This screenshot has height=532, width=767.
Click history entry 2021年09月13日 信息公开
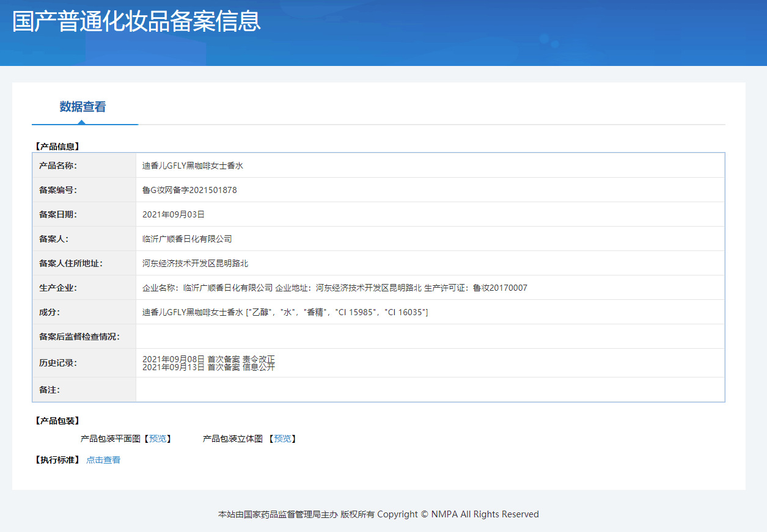(208, 367)
